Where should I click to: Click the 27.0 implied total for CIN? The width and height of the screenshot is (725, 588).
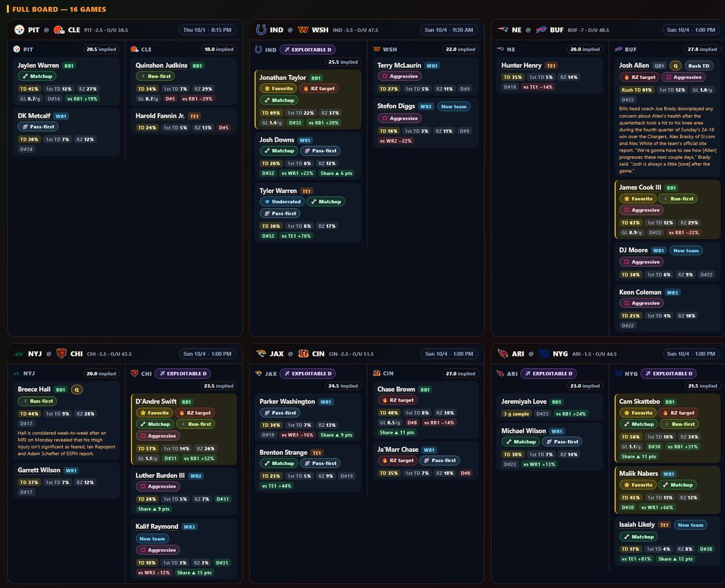pyautogui.click(x=462, y=374)
